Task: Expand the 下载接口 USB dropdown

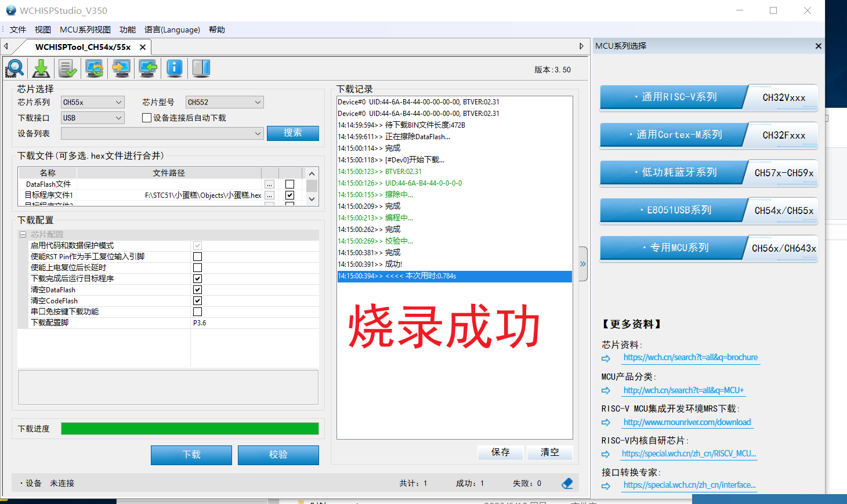Action: [x=93, y=118]
